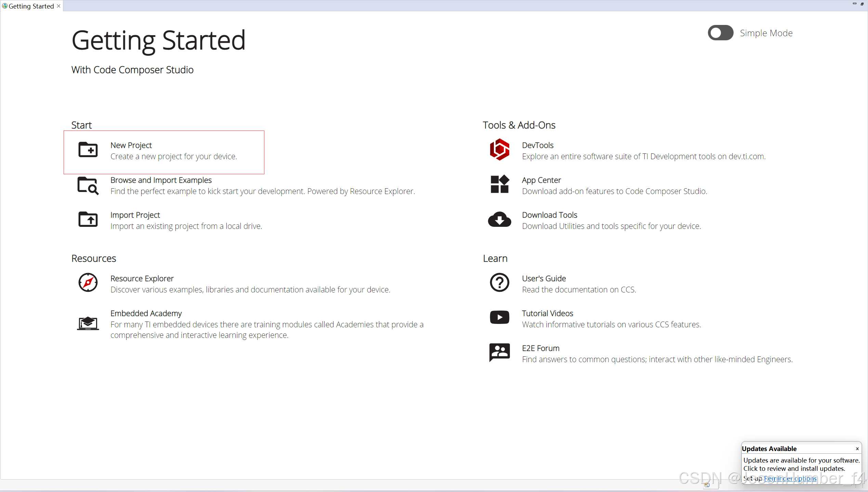Play the Tutorial Videos icon
The height and width of the screenshot is (492, 868).
coord(499,317)
